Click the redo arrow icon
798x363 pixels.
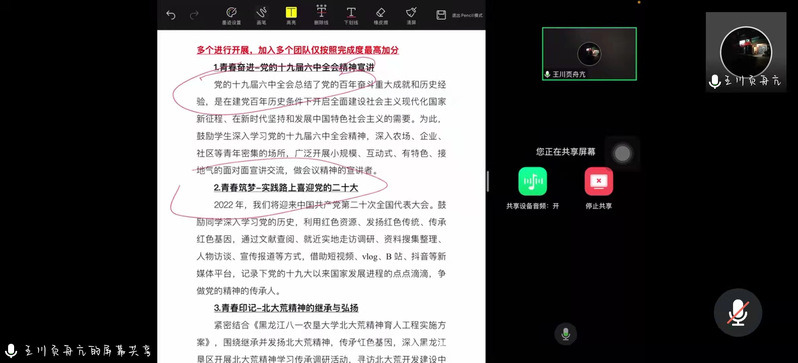pos(194,15)
